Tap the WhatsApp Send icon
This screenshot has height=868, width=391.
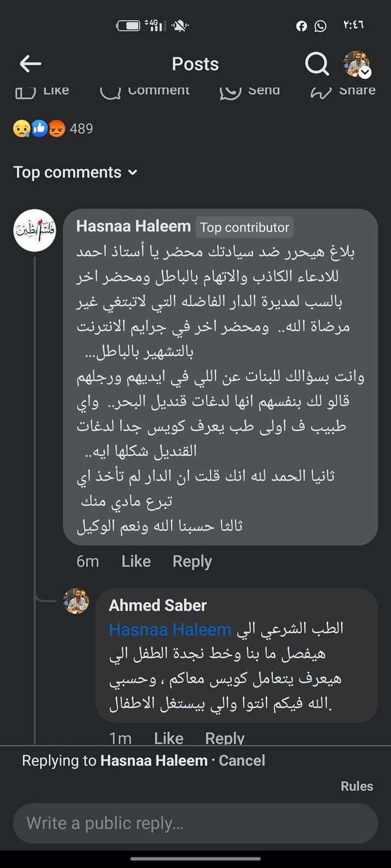[x=230, y=92]
